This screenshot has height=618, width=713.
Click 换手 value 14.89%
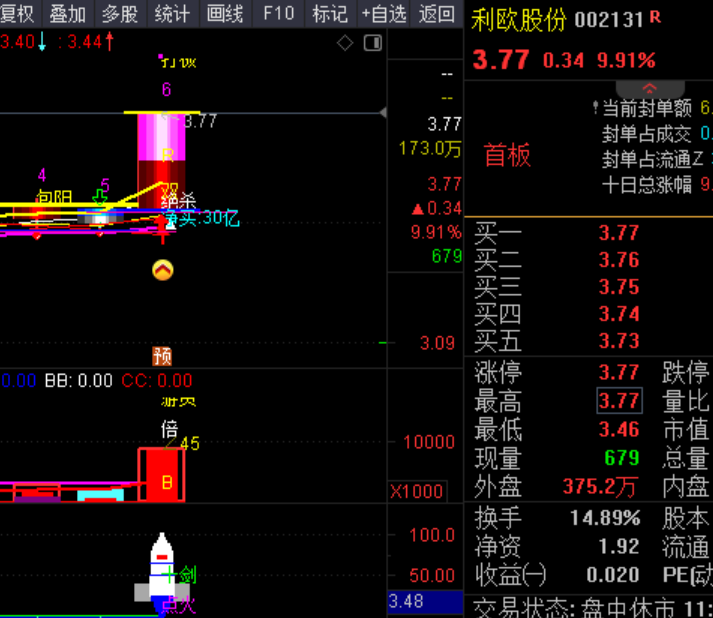pyautogui.click(x=605, y=518)
